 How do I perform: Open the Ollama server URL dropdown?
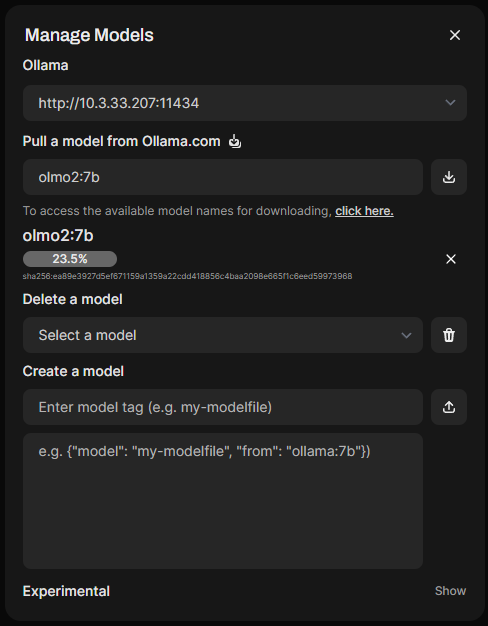(245, 103)
